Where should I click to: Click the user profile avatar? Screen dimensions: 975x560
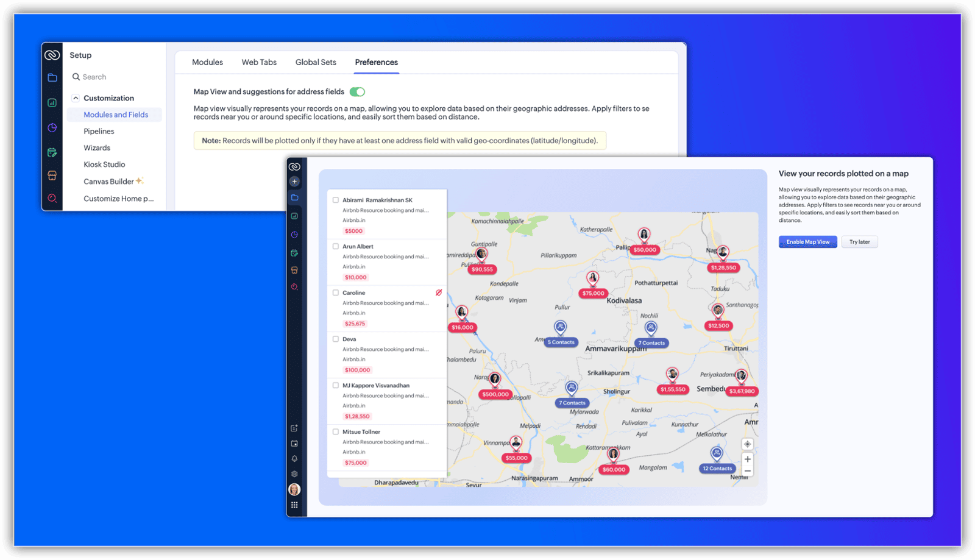294,489
